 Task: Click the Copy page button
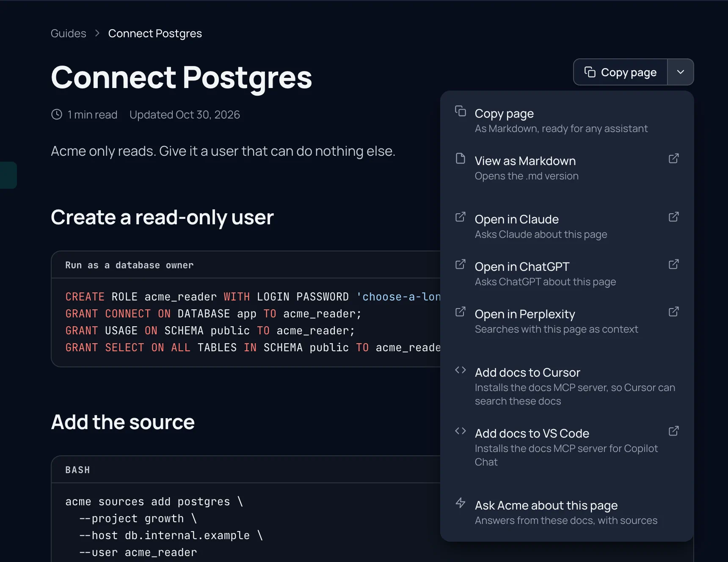pos(620,72)
